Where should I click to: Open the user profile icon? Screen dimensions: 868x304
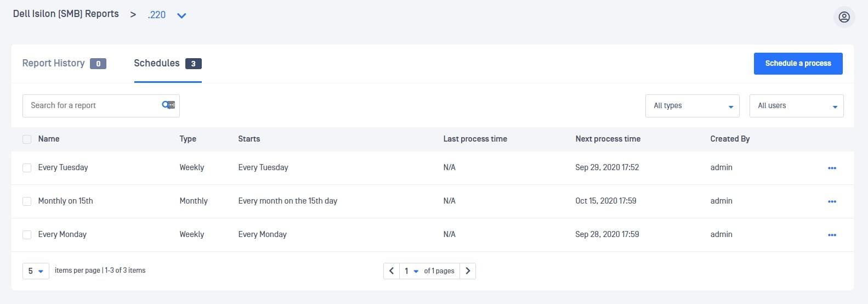click(x=844, y=17)
